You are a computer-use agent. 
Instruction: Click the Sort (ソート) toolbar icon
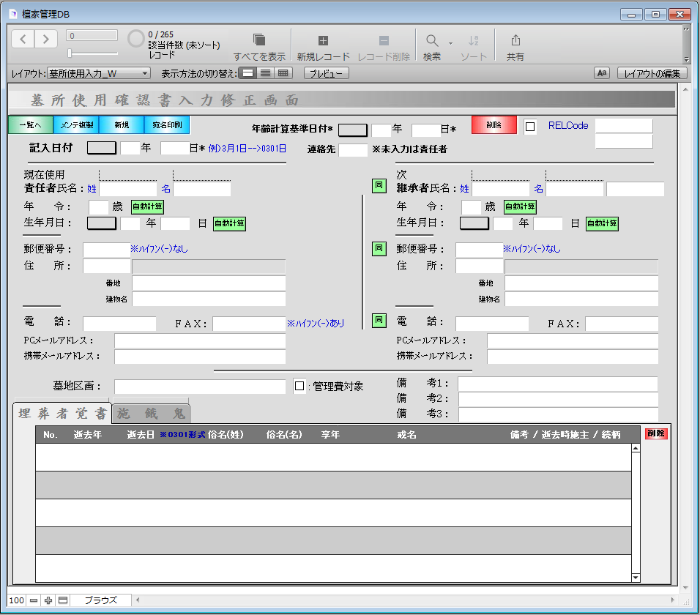click(x=473, y=40)
